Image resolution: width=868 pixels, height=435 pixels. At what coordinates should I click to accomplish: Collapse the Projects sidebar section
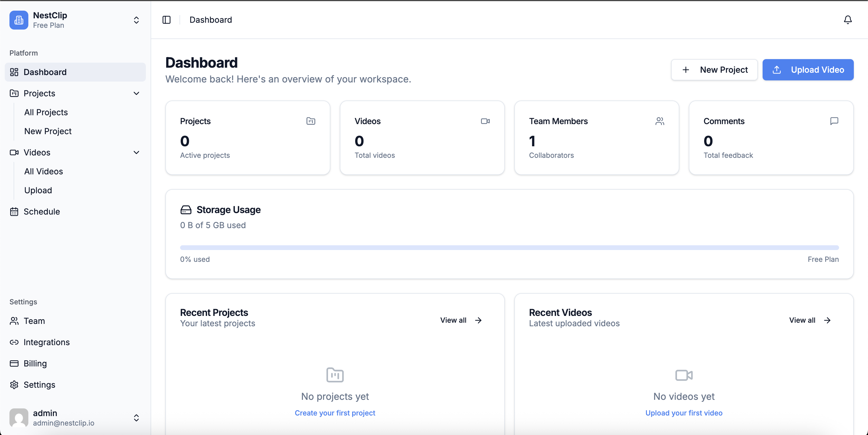[136, 93]
